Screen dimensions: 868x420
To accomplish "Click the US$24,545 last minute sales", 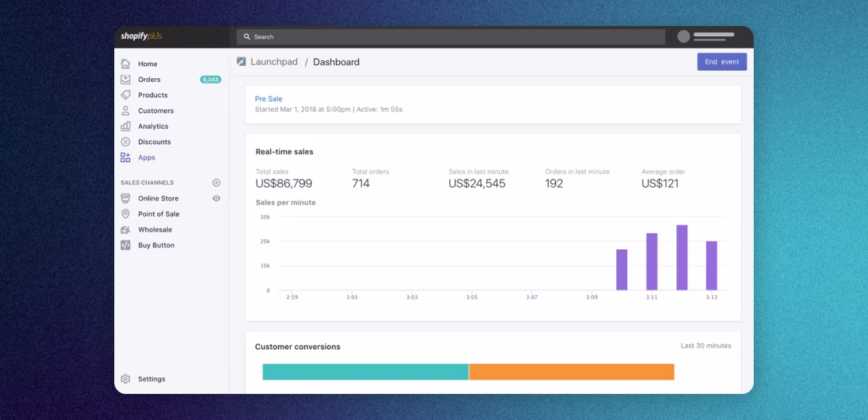I will (477, 183).
